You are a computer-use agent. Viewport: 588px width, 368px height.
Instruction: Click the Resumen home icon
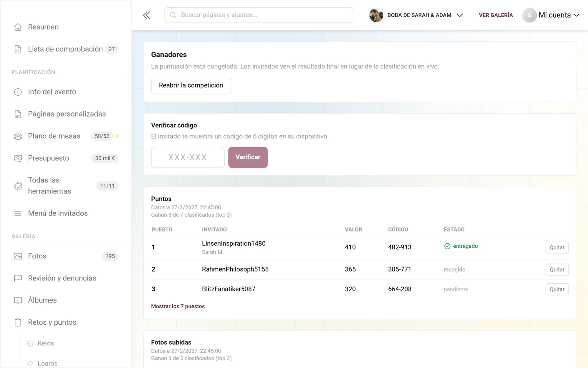point(18,27)
